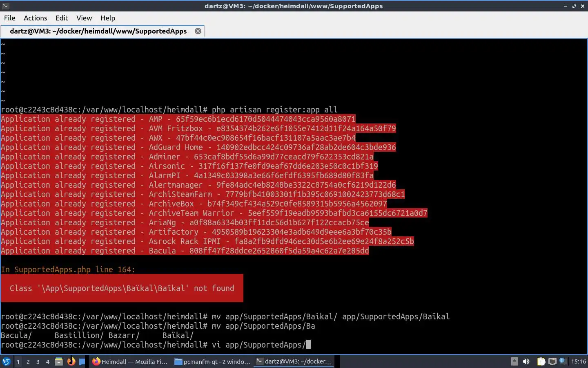Click the AriaNg registered line
Image resolution: width=588 pixels, height=368 pixels.
[x=185, y=222]
